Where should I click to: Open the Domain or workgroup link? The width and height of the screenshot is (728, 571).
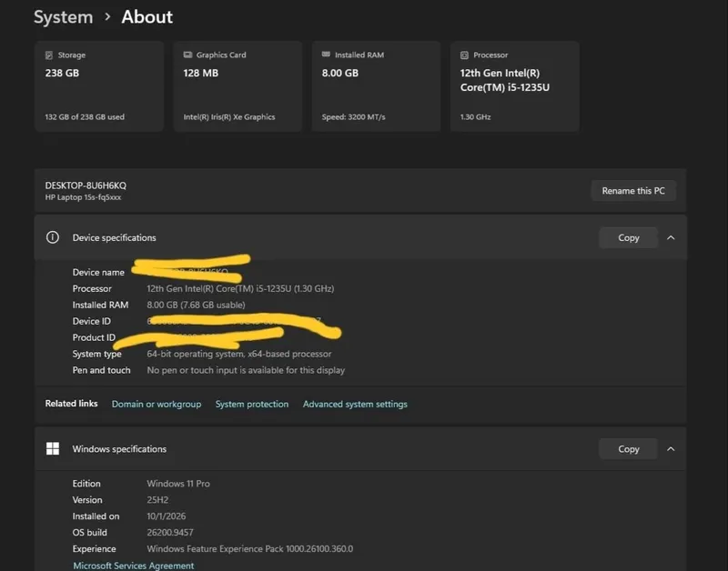(157, 404)
